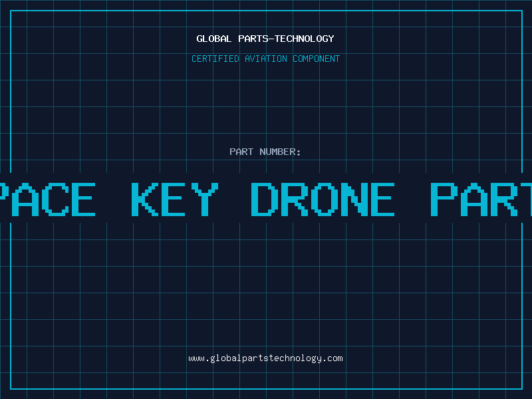Viewport: 532px width, 399px height.
Task: Click the PART NUMBER: label
Action: tap(265, 152)
